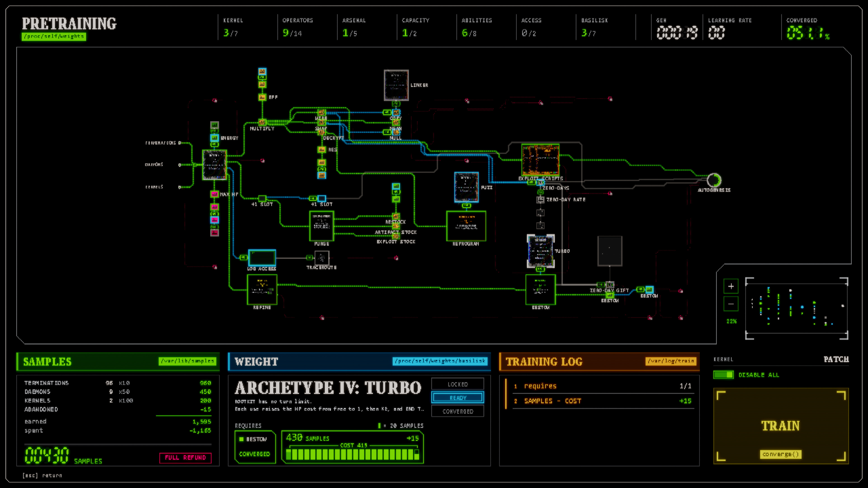Click the FULL REFUND button
The width and height of the screenshot is (868, 488).
[x=185, y=458]
